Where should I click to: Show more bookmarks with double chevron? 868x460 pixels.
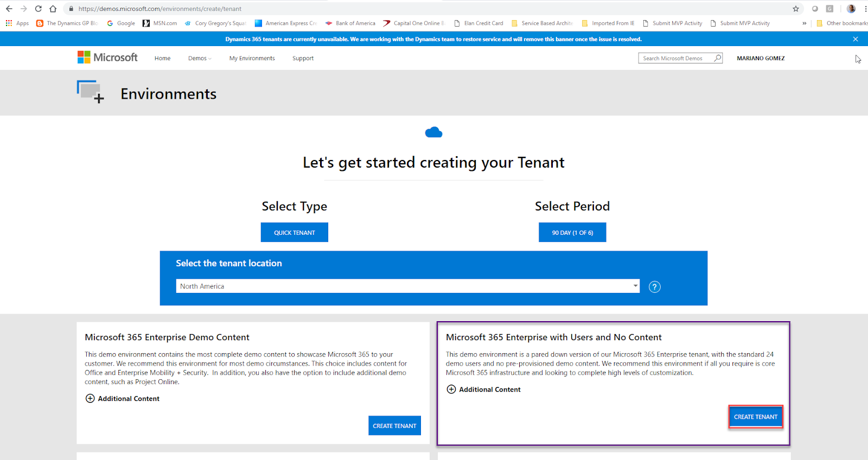(x=805, y=23)
